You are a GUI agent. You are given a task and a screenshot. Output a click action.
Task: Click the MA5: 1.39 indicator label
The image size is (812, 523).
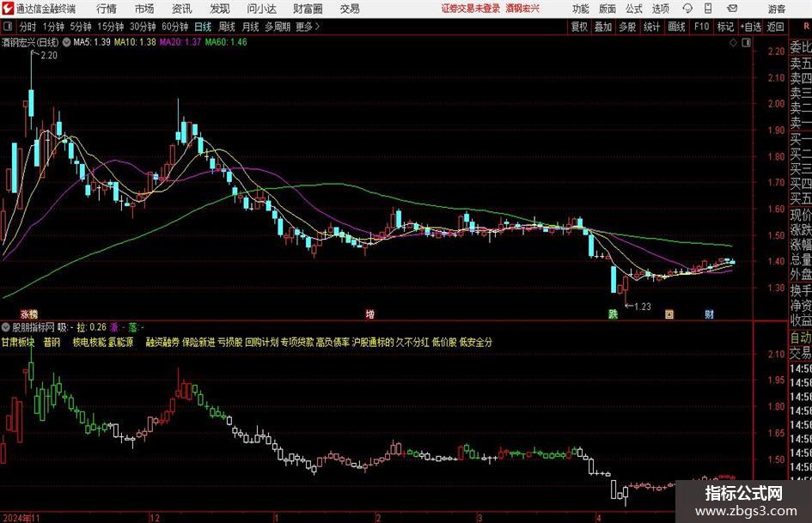click(92, 42)
